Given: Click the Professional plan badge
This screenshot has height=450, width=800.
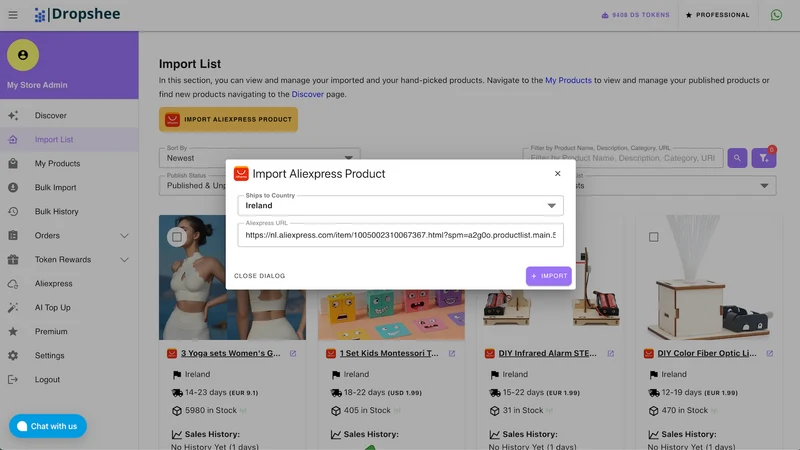Looking at the screenshot, I should 717,15.
